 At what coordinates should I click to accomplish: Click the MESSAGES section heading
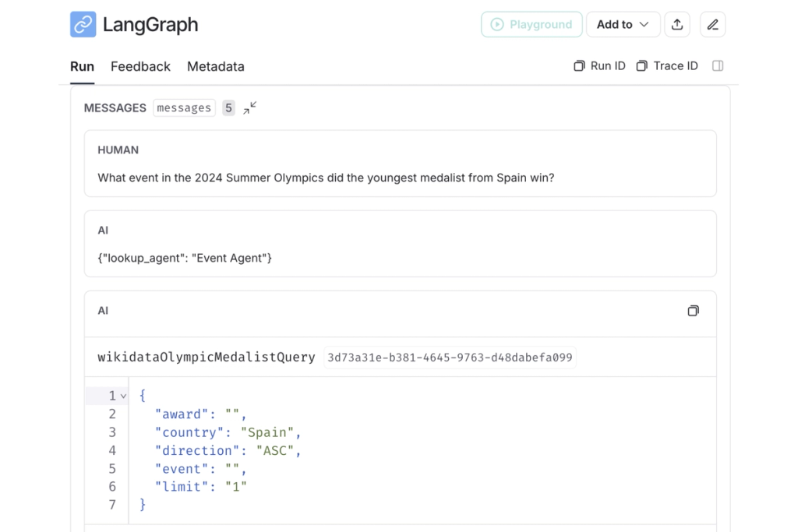[x=115, y=107]
